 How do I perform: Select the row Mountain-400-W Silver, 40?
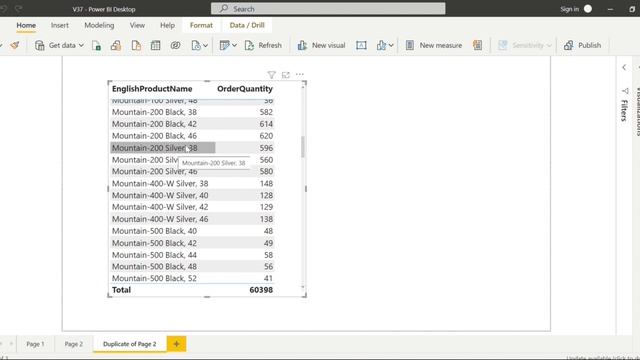click(192, 195)
